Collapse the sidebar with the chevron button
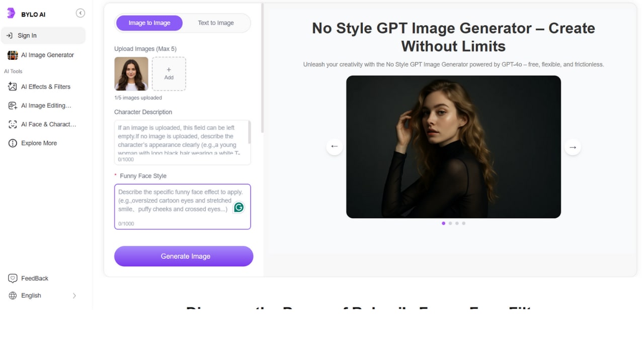 (80, 13)
